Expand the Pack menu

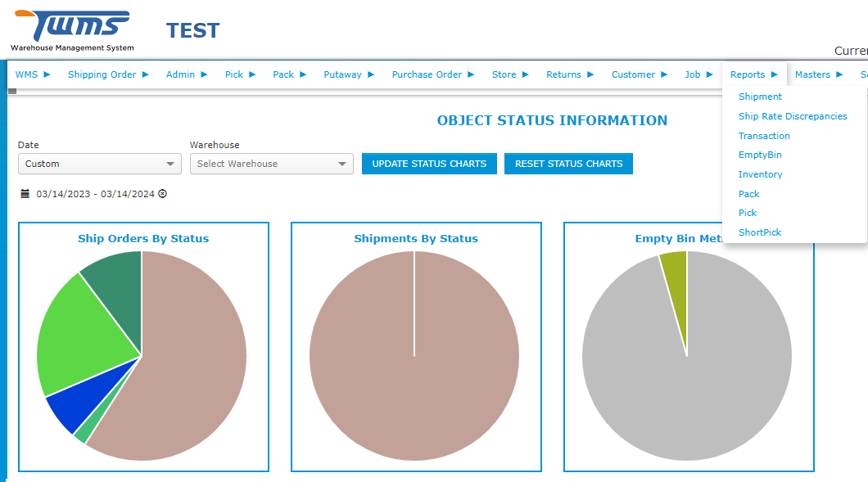pos(283,74)
